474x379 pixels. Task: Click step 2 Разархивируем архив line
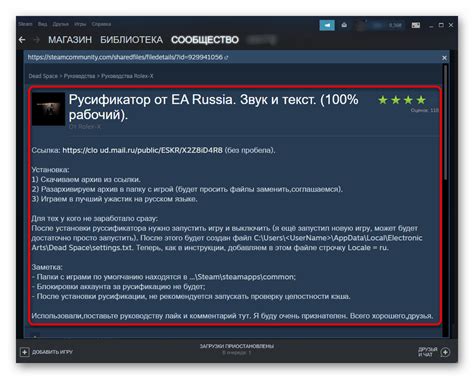coord(187,189)
